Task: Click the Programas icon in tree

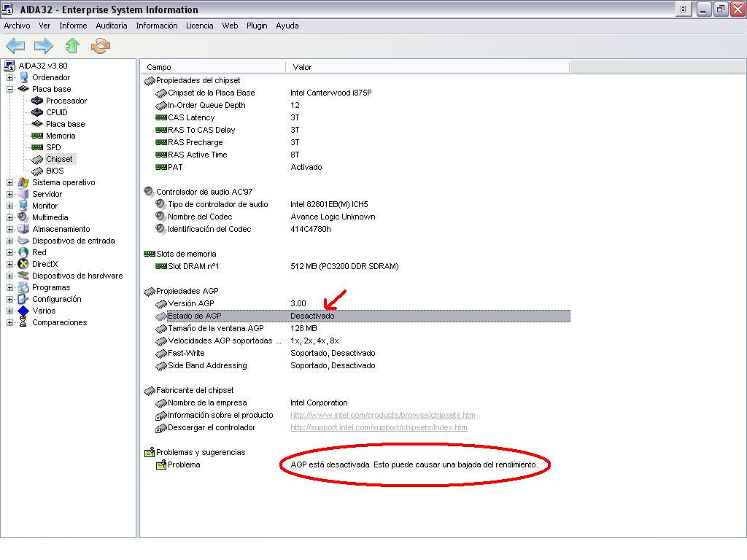Action: click(23, 287)
